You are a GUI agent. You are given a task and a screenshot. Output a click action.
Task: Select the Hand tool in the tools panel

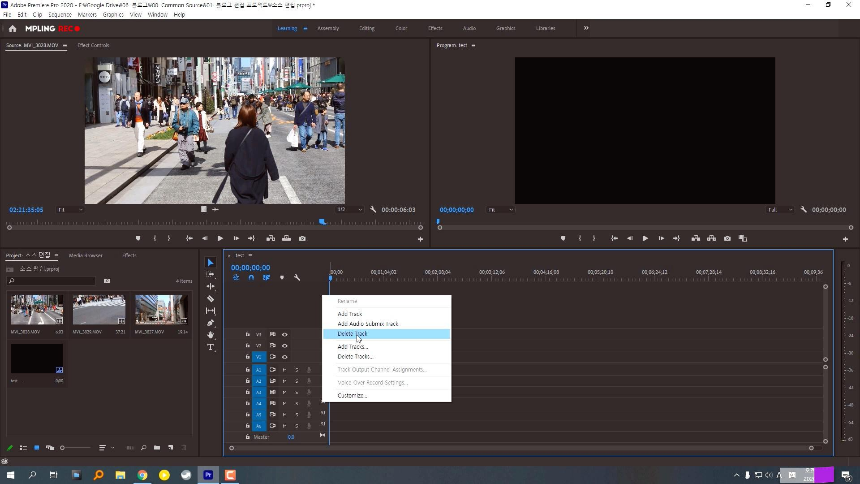click(x=210, y=335)
